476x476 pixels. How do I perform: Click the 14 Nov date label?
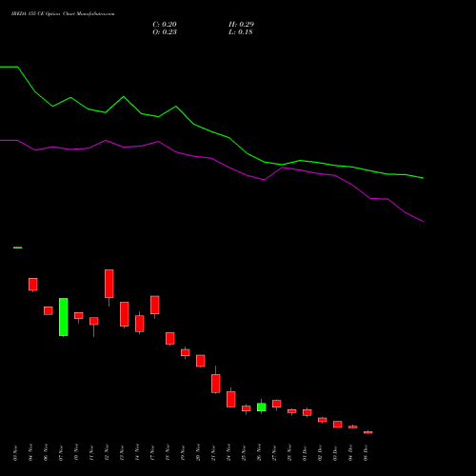(137, 453)
